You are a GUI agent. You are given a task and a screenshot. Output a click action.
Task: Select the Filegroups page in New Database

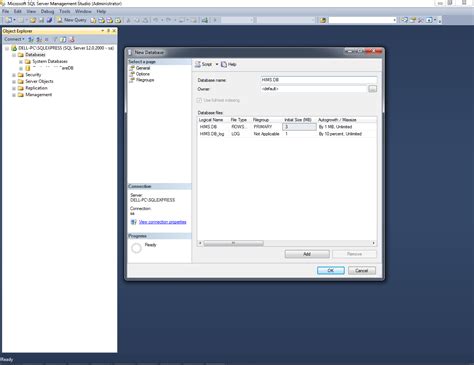[x=145, y=80]
